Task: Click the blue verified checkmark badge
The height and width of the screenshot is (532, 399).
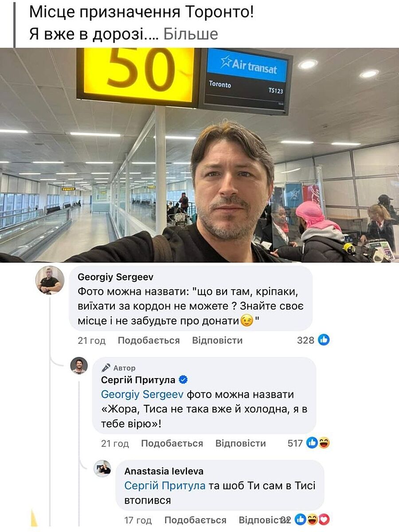Action: pos(183,380)
